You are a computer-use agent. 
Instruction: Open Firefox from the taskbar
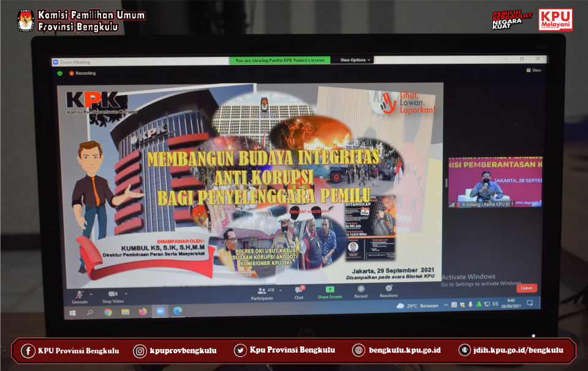pos(143,312)
